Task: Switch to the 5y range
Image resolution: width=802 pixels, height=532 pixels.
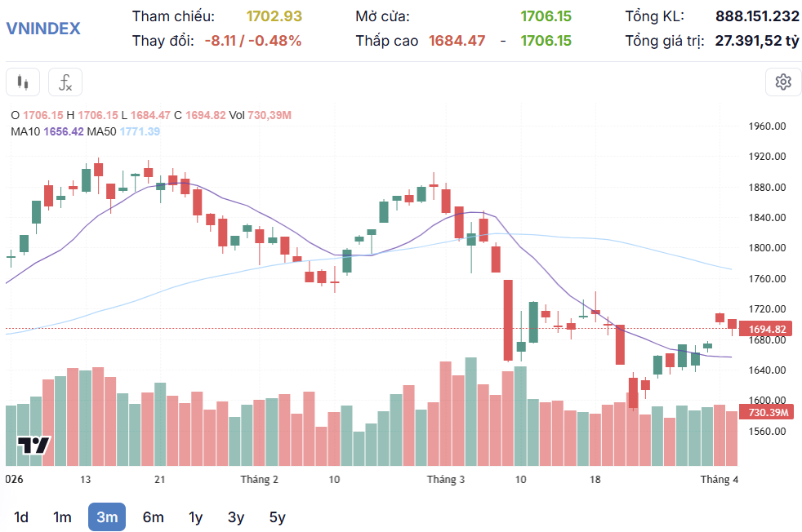Action: tap(278, 517)
